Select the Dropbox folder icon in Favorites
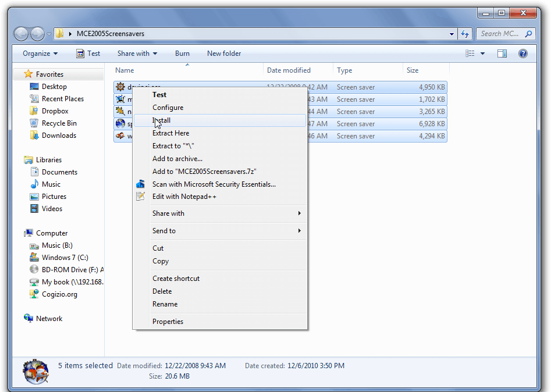Viewport: 551px width, 392px height. click(34, 111)
